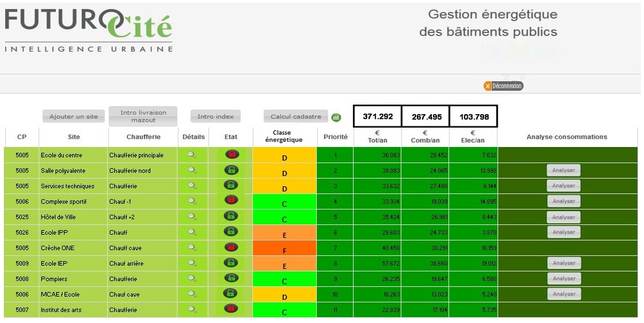
Task: Click total cost value 57.672
Action: click(390, 264)
